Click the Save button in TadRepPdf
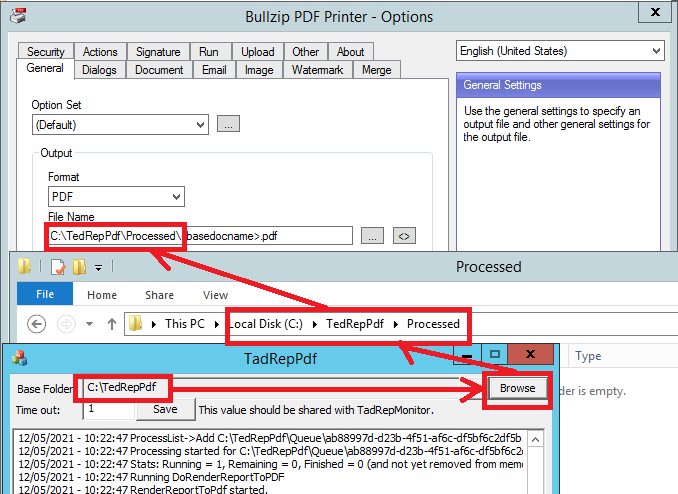 [165, 409]
